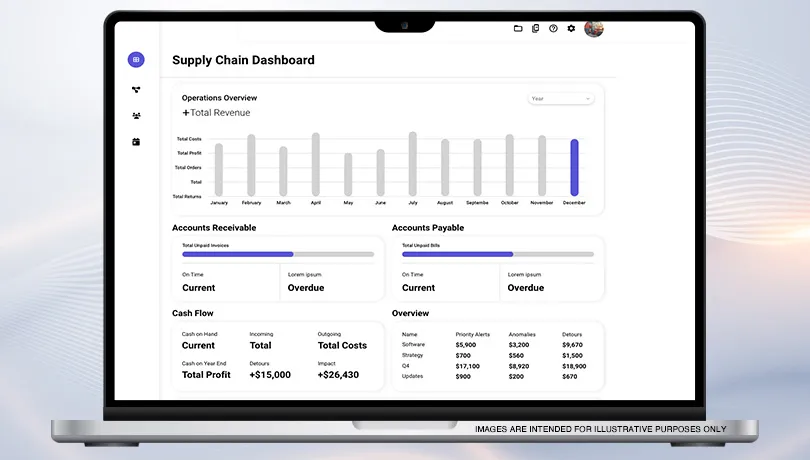Select the July bar in the chart

412,164
